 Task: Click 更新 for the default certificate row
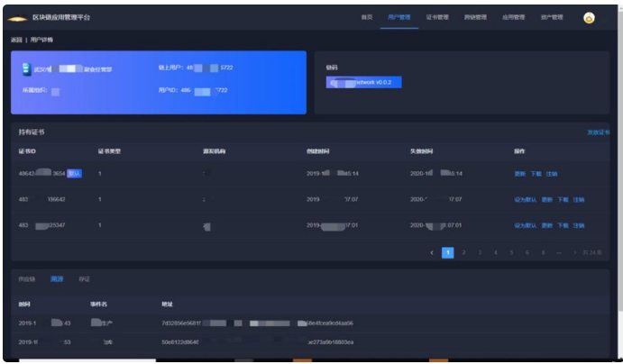(520, 174)
